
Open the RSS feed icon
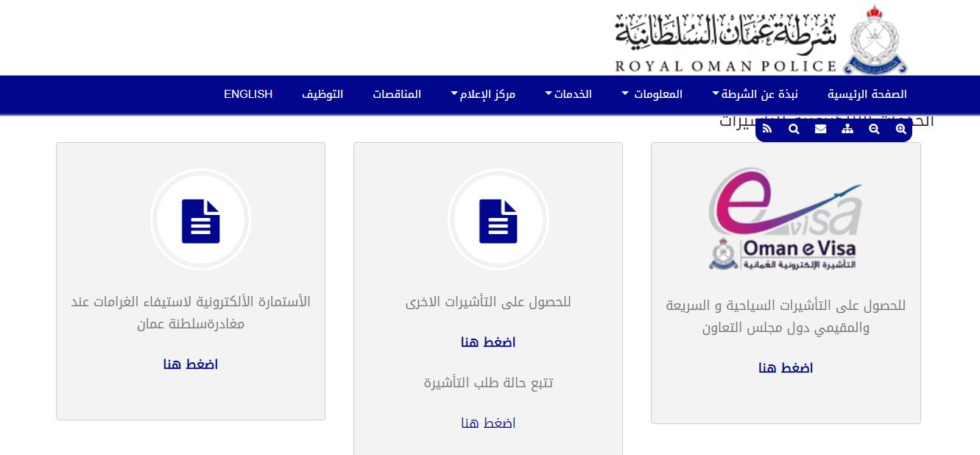coord(767,128)
